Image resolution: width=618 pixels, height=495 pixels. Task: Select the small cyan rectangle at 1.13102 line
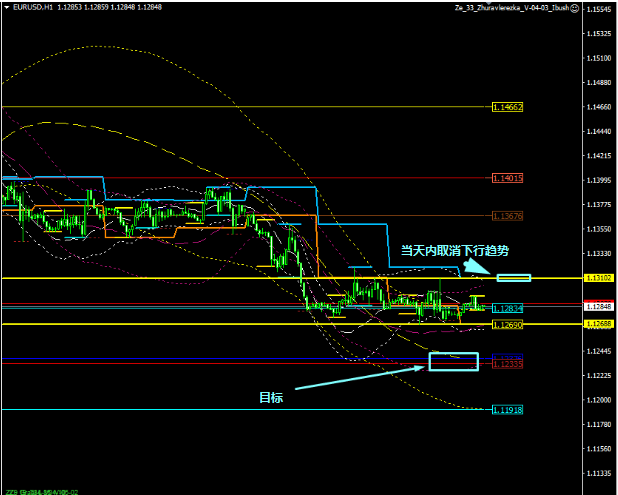(514, 276)
